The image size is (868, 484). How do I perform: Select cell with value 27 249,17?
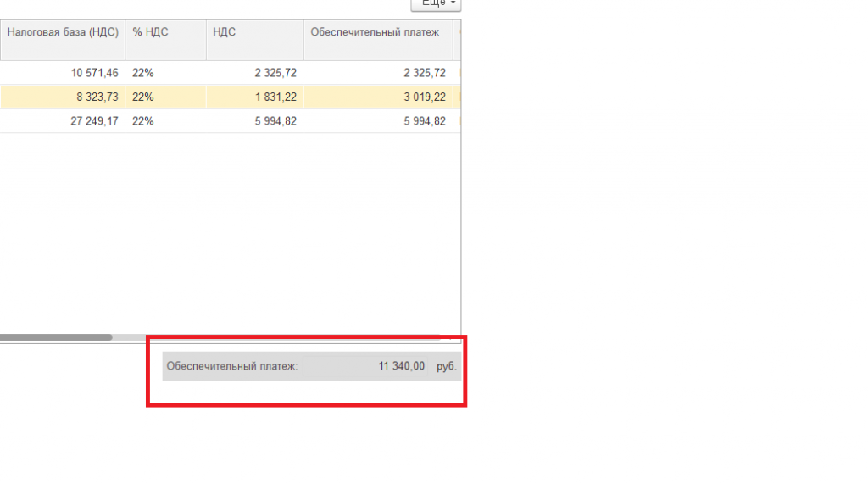(x=63, y=121)
